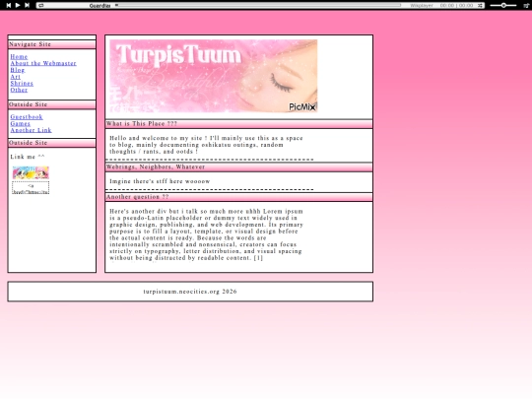Click the track title in player bar

click(x=100, y=6)
